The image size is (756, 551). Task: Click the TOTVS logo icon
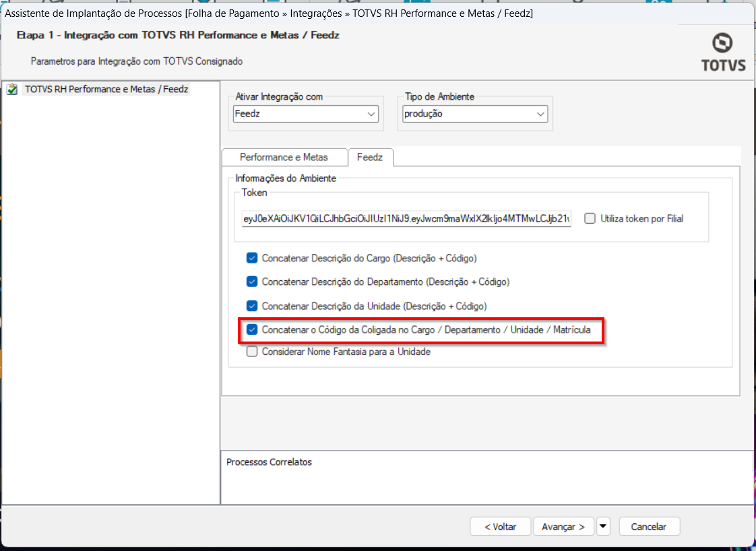click(x=723, y=53)
